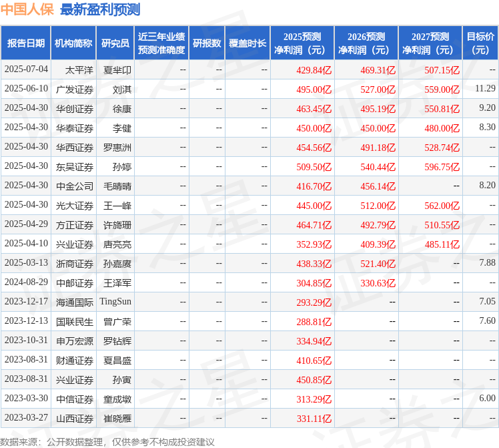Select institution 华西证券
The width and height of the screenshot is (499, 448).
(x=75, y=148)
